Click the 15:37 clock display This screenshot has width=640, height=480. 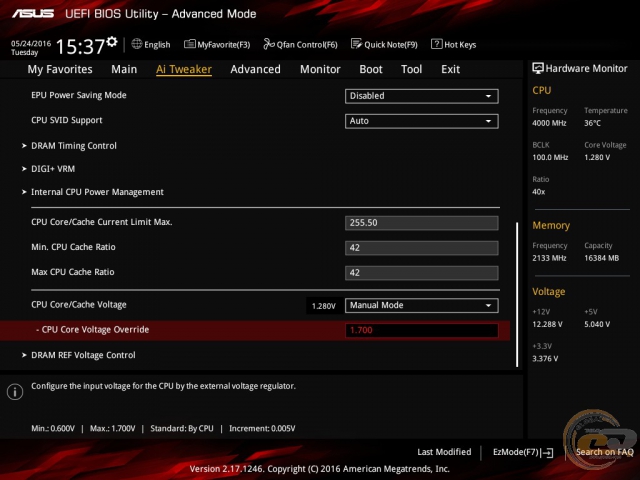tap(80, 47)
